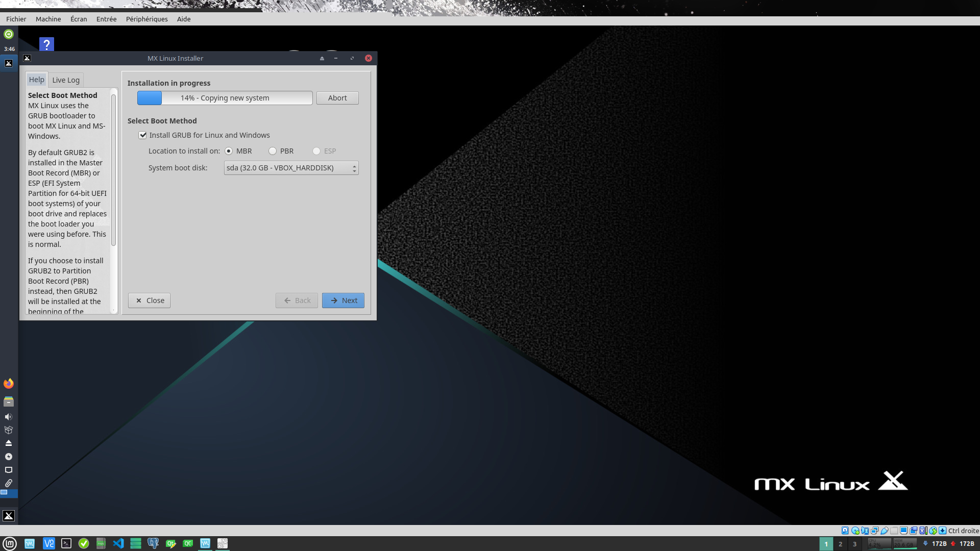Open Visual Studio Code in taskbar
This screenshot has height=551, width=980.
click(x=118, y=543)
